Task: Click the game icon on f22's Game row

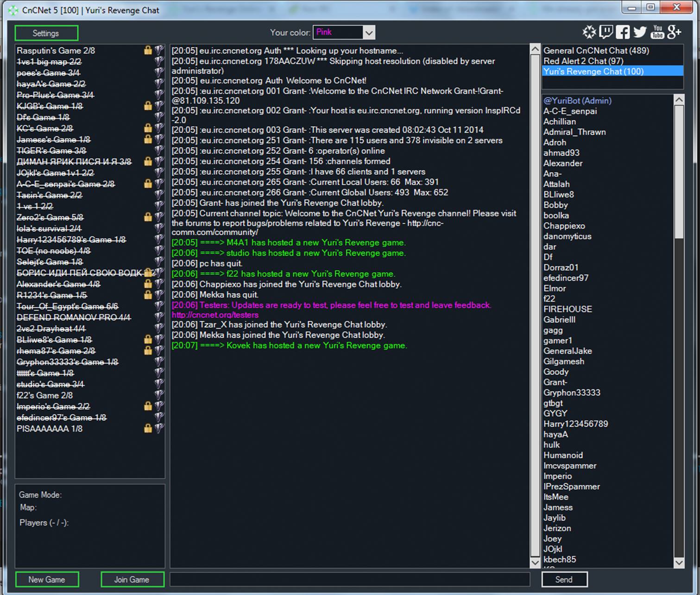Action: (x=159, y=395)
